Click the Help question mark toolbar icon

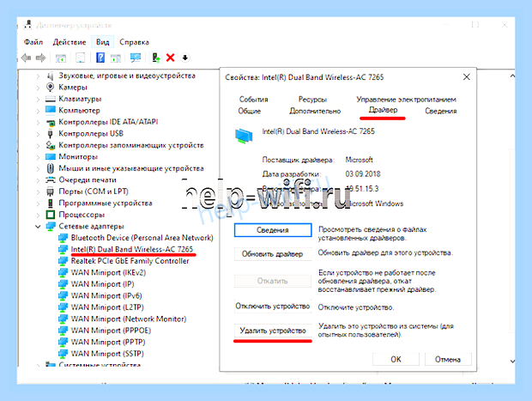coord(100,58)
